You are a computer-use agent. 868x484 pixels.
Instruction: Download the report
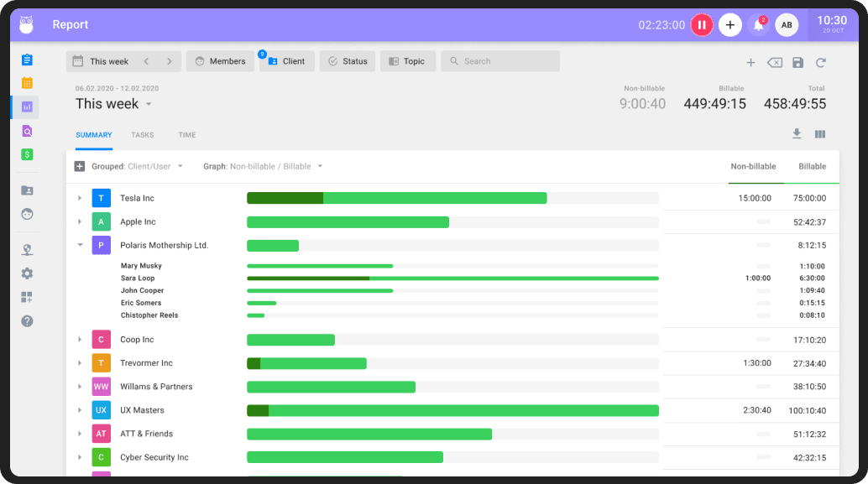[797, 134]
